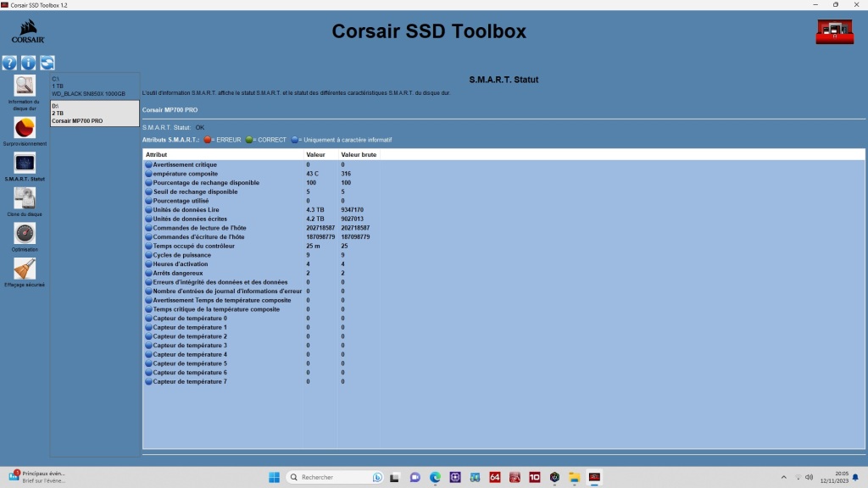The height and width of the screenshot is (488, 868).
Task: Open the S.M.A.R.T. Statut section
Action: 25,163
